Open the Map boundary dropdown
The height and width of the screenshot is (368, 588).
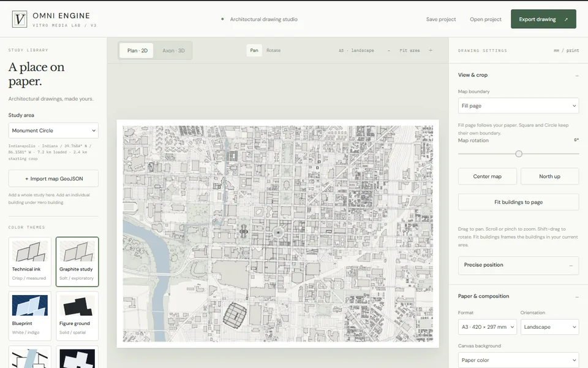[x=518, y=106]
